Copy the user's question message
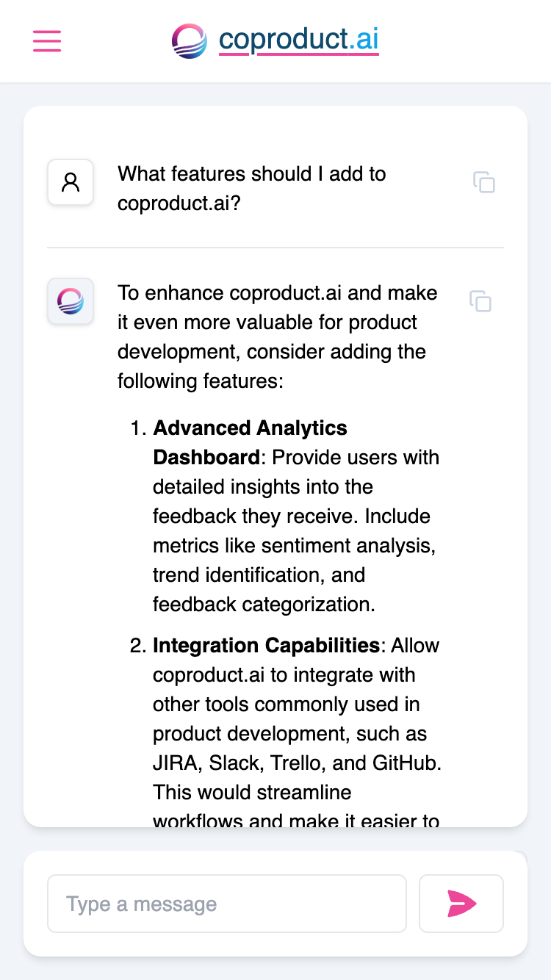The height and width of the screenshot is (980, 551). (484, 182)
